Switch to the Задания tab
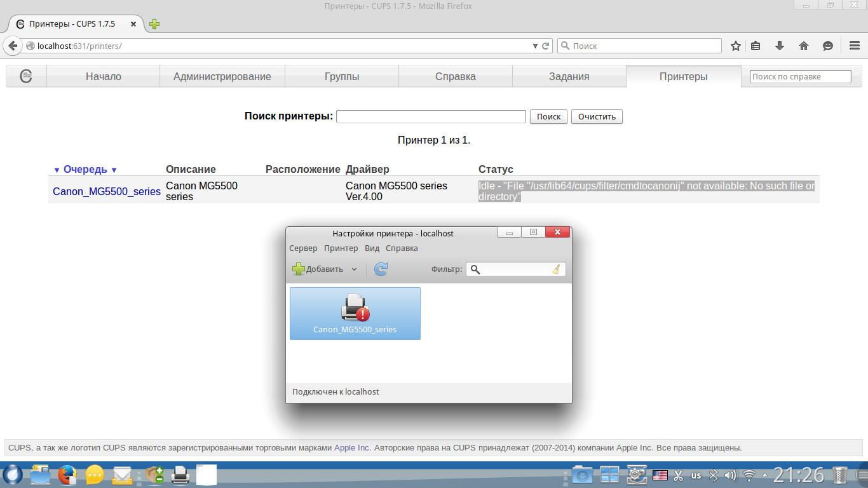This screenshot has width=868, height=488. click(569, 76)
